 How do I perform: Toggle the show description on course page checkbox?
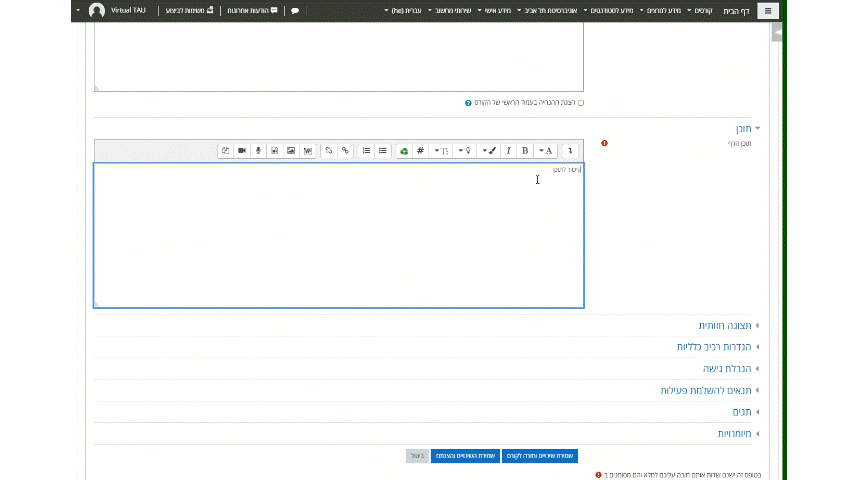(x=580, y=102)
